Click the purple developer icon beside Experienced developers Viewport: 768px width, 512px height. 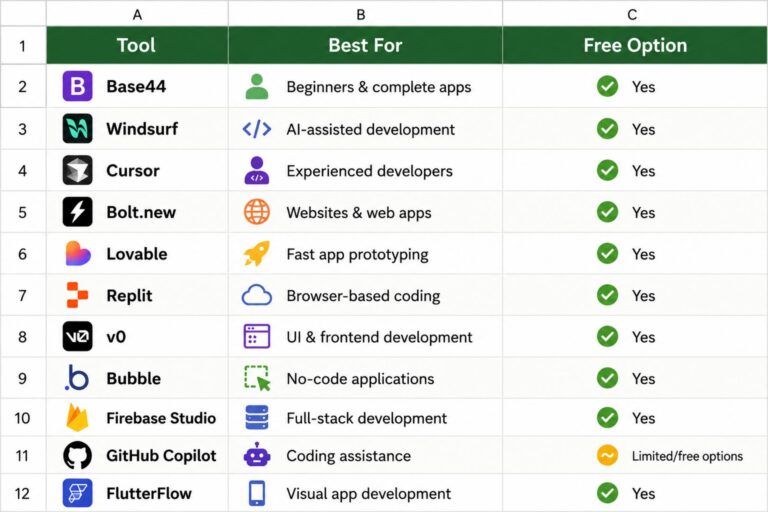point(257,171)
